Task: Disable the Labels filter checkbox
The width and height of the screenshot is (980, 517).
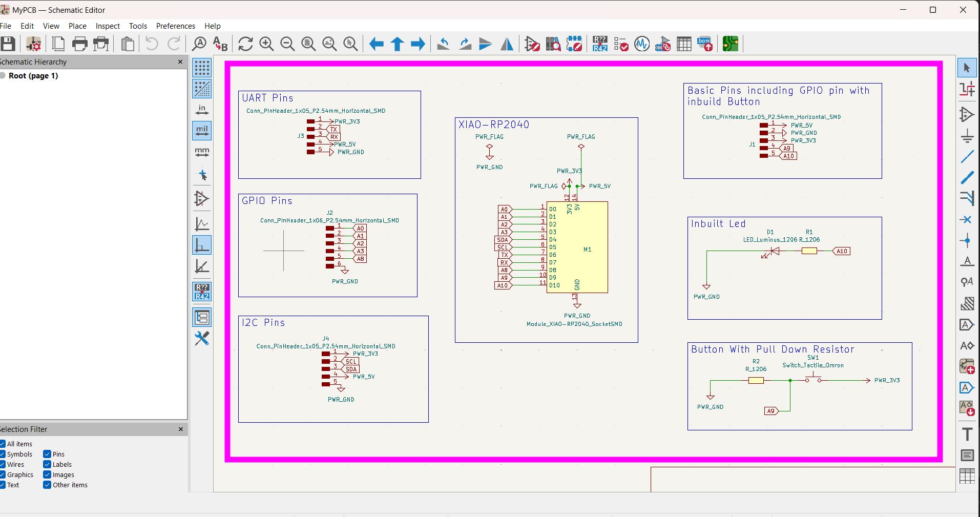Action: pos(47,465)
